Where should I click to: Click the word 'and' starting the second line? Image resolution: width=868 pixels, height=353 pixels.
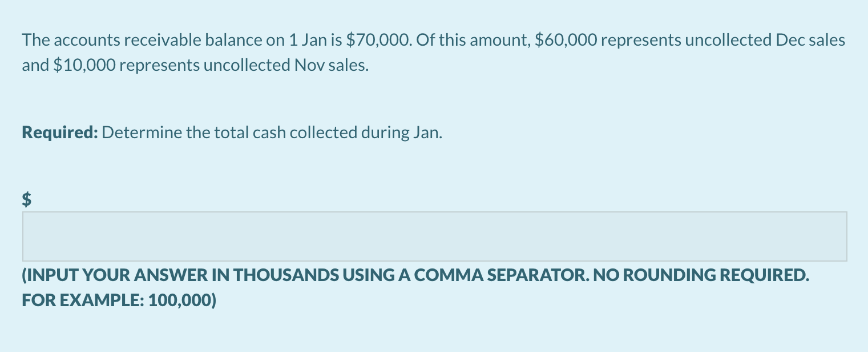(x=35, y=65)
